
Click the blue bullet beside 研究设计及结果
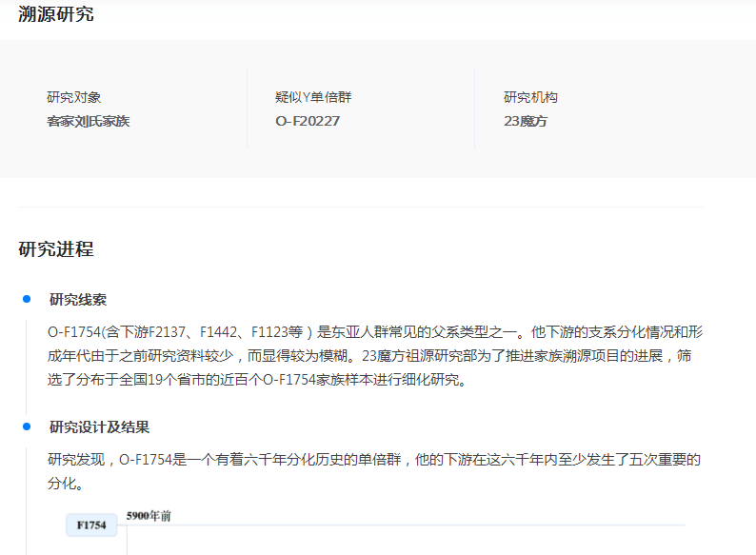point(27,426)
